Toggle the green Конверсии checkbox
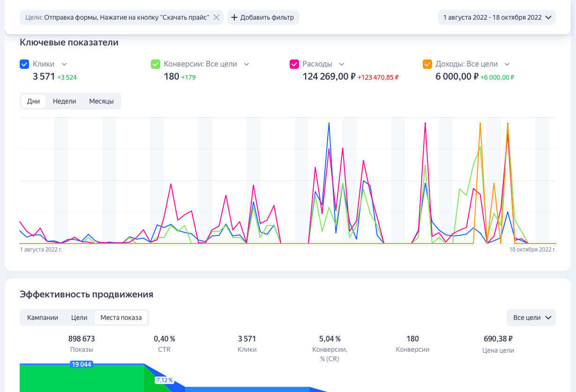 156,64
